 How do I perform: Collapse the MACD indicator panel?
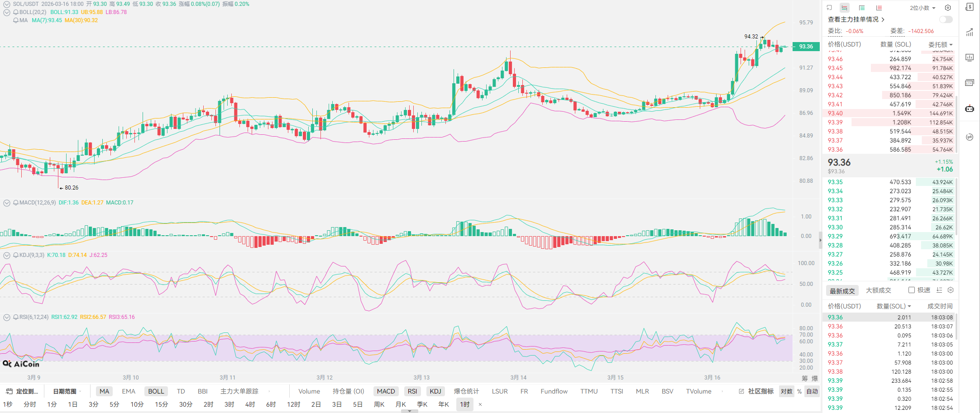(x=7, y=203)
